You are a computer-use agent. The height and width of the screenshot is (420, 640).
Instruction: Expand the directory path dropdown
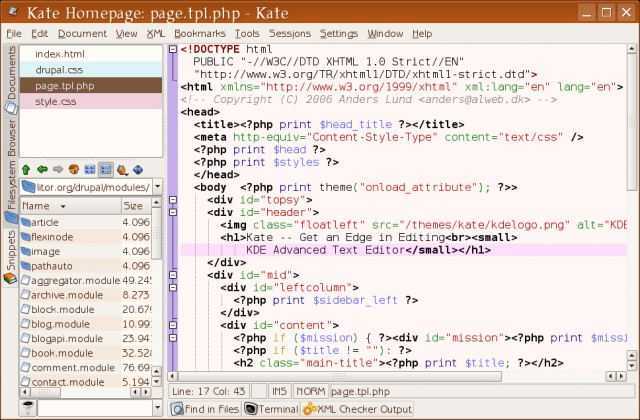pos(158,187)
